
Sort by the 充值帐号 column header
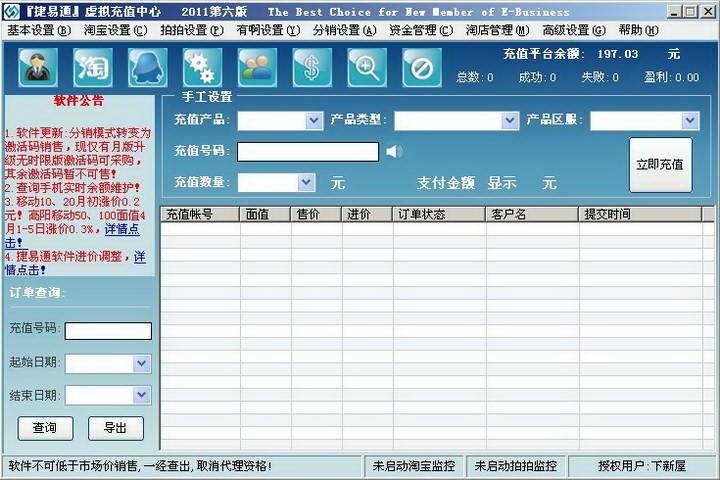200,214
